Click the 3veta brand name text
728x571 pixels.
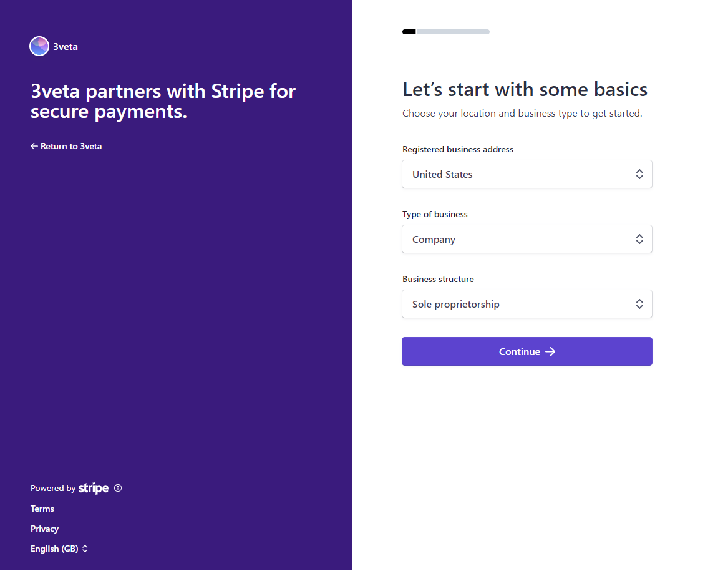65,46
